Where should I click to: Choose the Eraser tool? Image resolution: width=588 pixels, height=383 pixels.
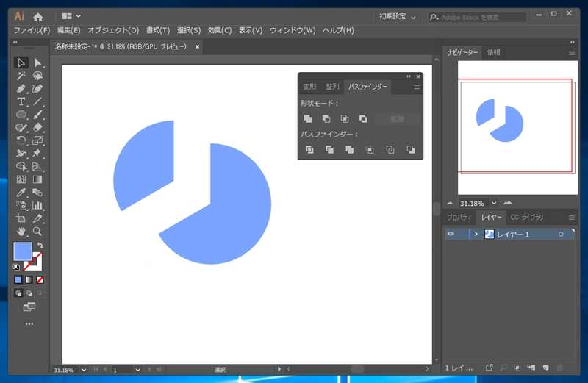tap(37, 127)
